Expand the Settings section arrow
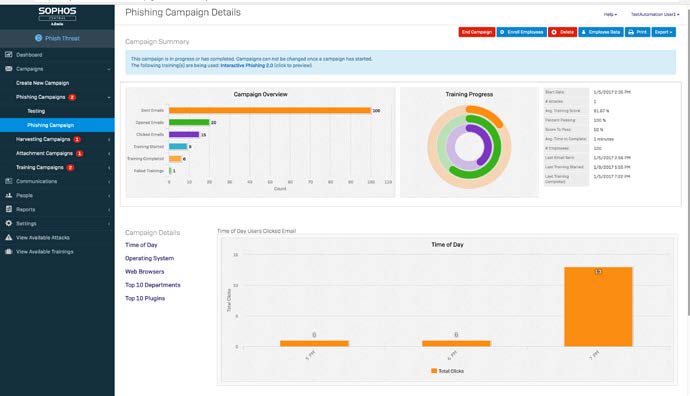This screenshot has height=396, width=690. tap(109, 224)
